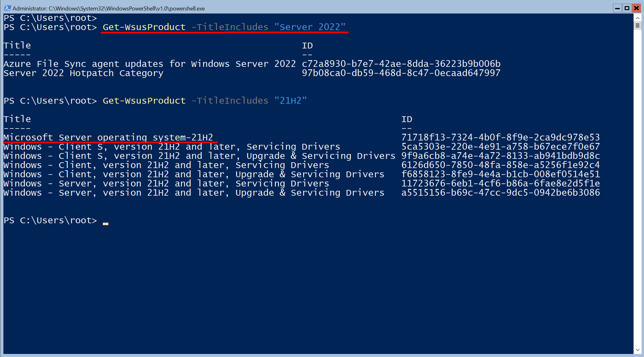Image resolution: width=644 pixels, height=357 pixels.
Task: Click the scrollbar down arrow
Action: click(x=638, y=350)
